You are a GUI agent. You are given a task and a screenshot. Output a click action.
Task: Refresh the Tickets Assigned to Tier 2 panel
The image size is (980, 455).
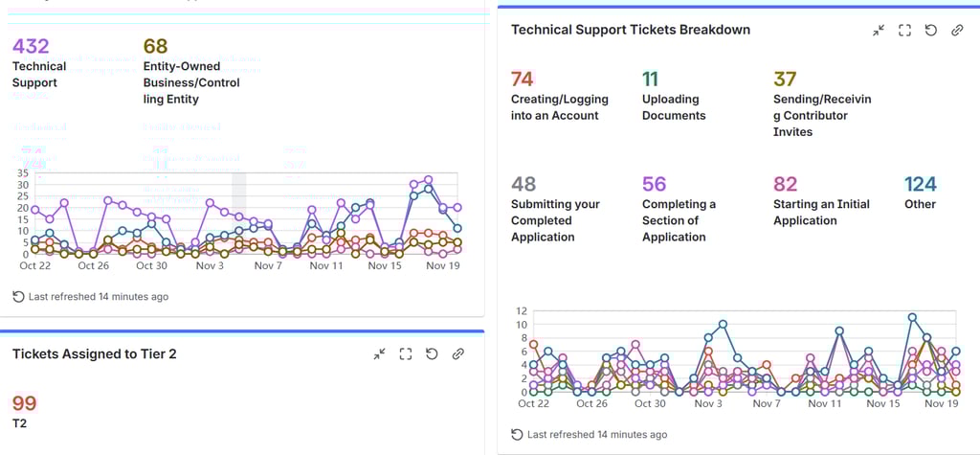click(432, 354)
